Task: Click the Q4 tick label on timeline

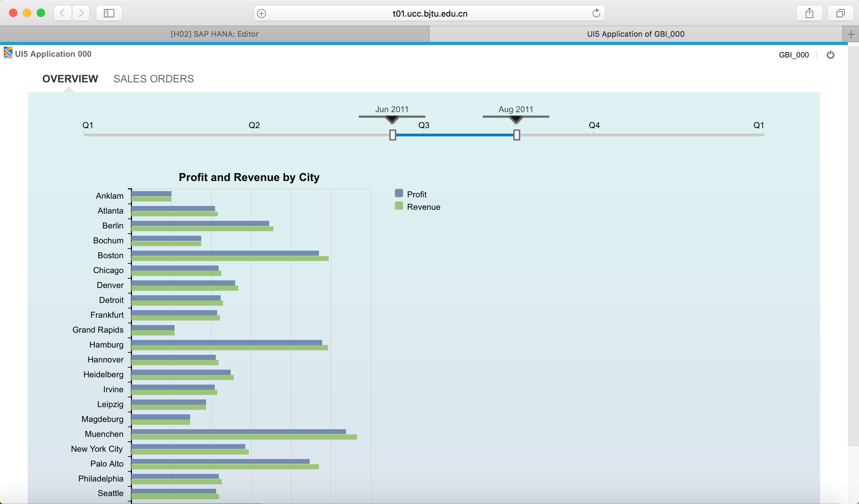Action: tap(594, 125)
